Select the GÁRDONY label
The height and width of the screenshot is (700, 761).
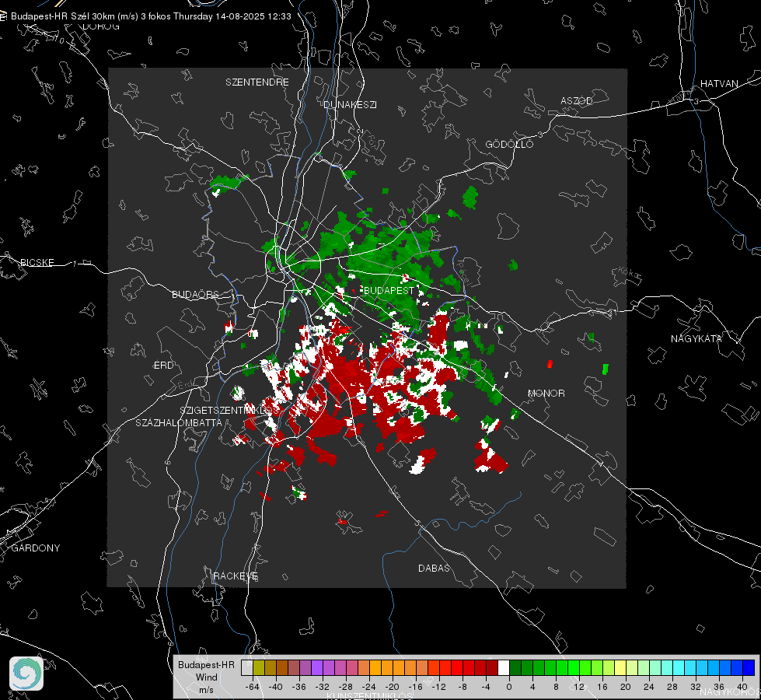tap(36, 548)
